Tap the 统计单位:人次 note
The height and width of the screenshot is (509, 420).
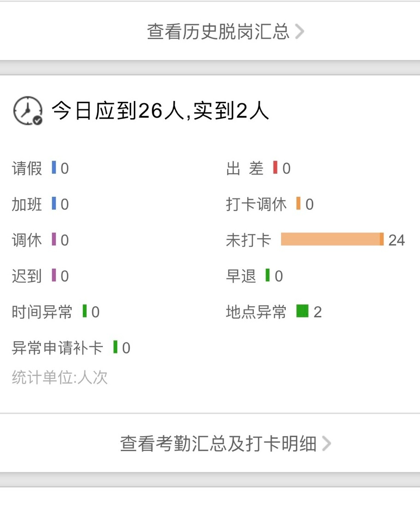point(59,377)
